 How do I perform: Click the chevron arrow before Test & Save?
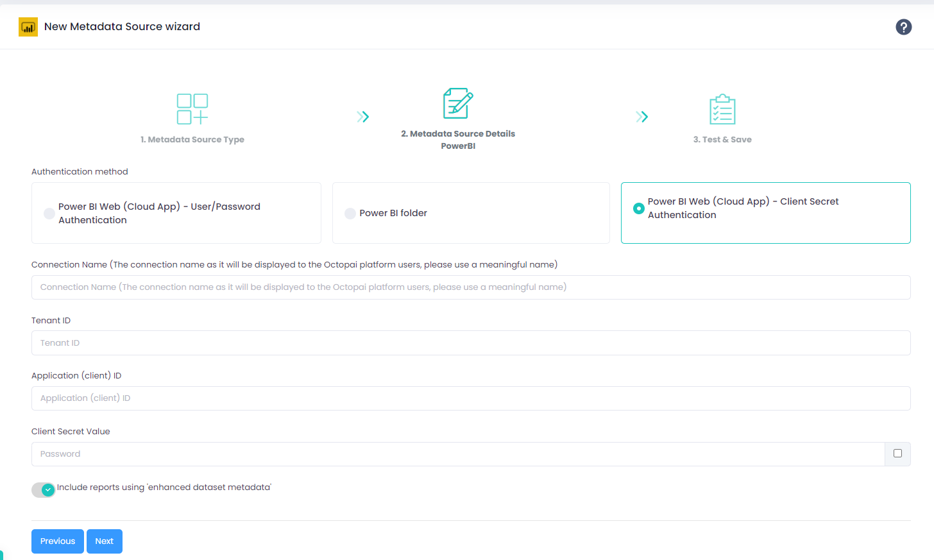click(x=642, y=117)
